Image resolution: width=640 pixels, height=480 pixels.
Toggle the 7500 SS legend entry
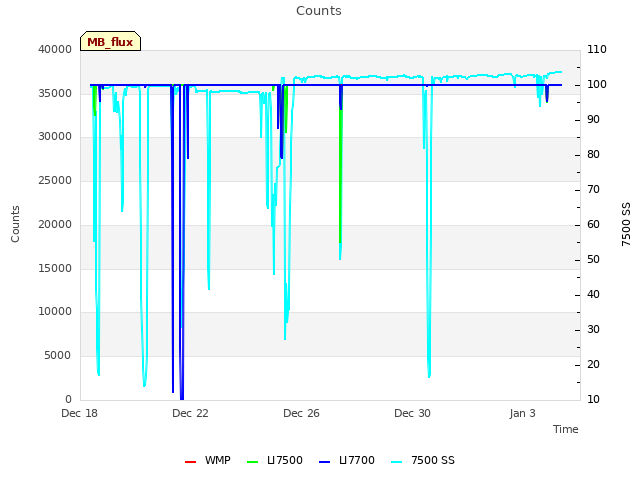422,460
